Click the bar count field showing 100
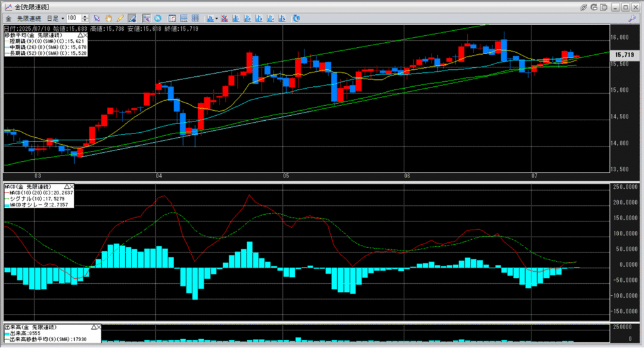The width and height of the screenshot is (644, 348). tap(74, 18)
